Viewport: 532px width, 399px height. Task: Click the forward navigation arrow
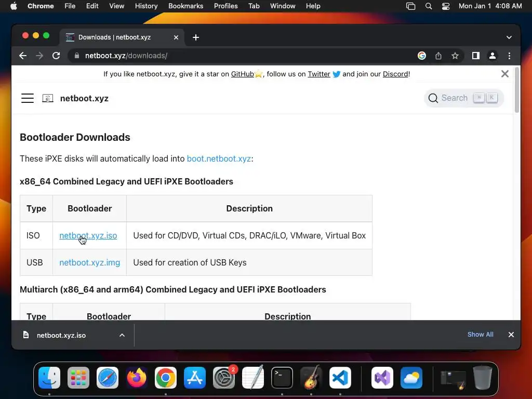click(39, 56)
